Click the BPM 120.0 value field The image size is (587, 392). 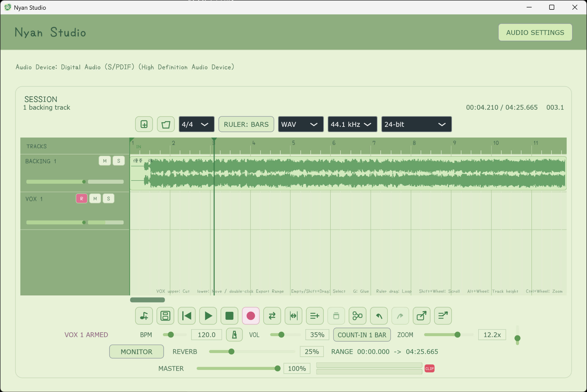pos(206,335)
